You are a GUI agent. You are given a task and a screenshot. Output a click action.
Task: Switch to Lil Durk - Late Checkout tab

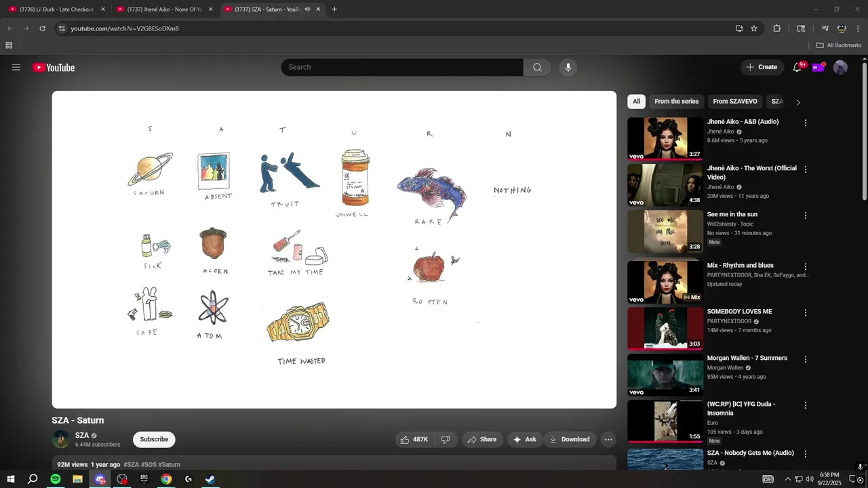coord(56,9)
